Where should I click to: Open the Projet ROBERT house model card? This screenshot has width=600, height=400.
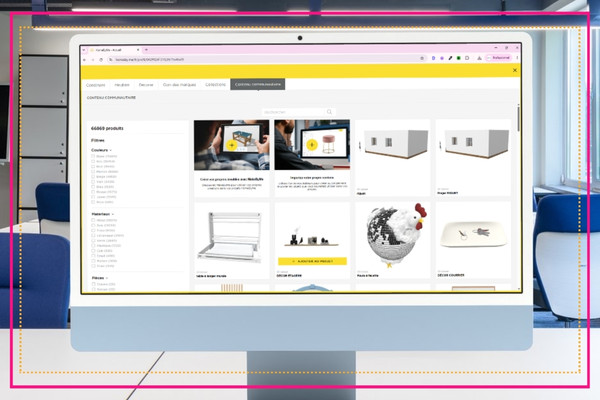[473, 158]
